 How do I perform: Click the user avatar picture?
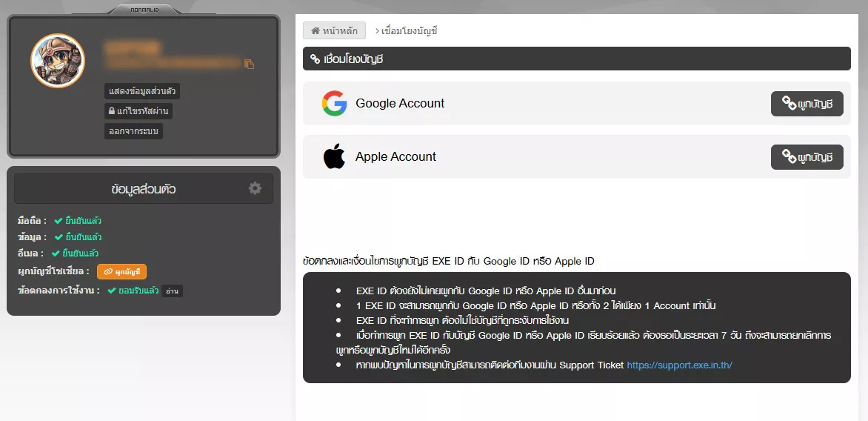point(57,61)
